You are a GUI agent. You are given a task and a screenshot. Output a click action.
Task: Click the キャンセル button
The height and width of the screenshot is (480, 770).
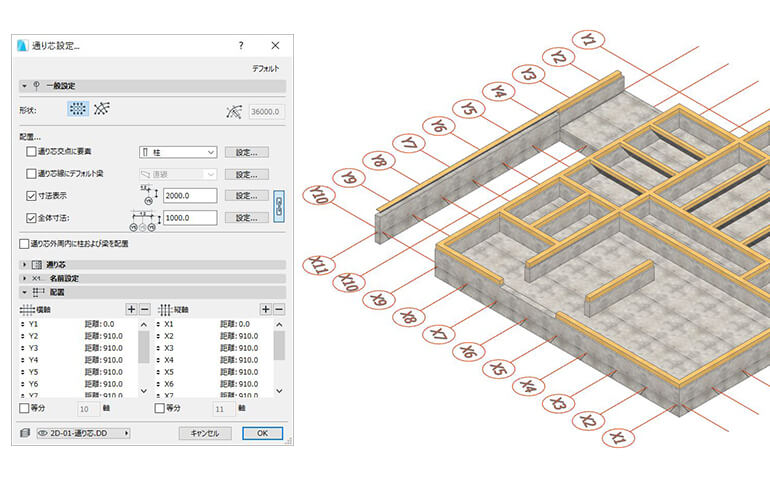click(205, 433)
